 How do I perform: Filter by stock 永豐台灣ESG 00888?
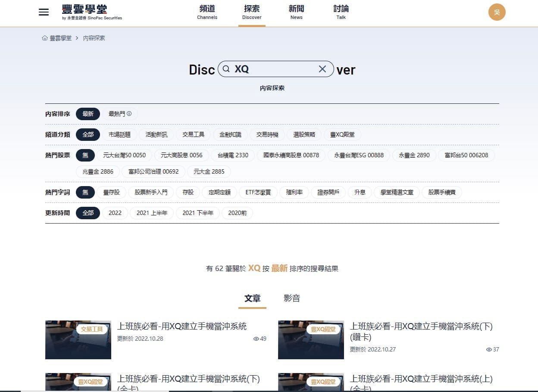(359, 155)
